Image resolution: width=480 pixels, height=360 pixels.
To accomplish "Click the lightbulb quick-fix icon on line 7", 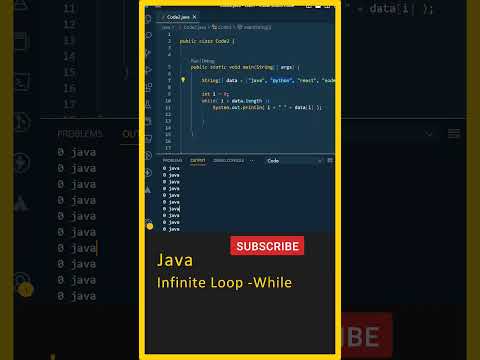I will pos(183,80).
